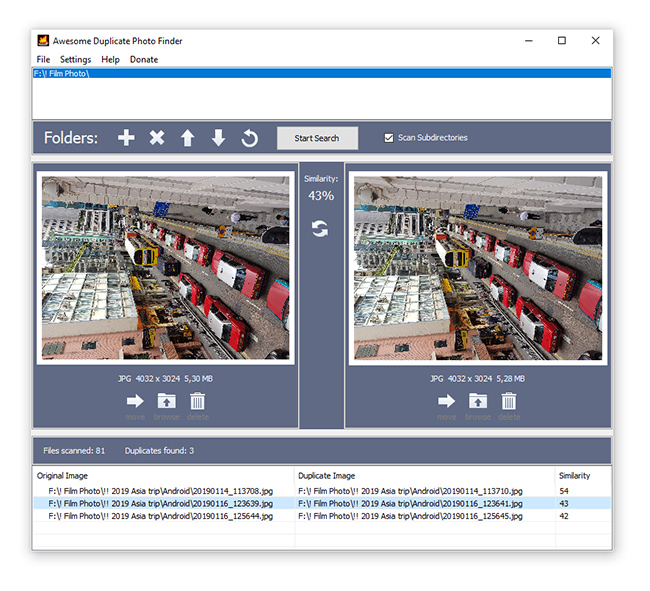The height and width of the screenshot is (591, 650).
Task: Click the app logo in title bar
Action: click(43, 41)
